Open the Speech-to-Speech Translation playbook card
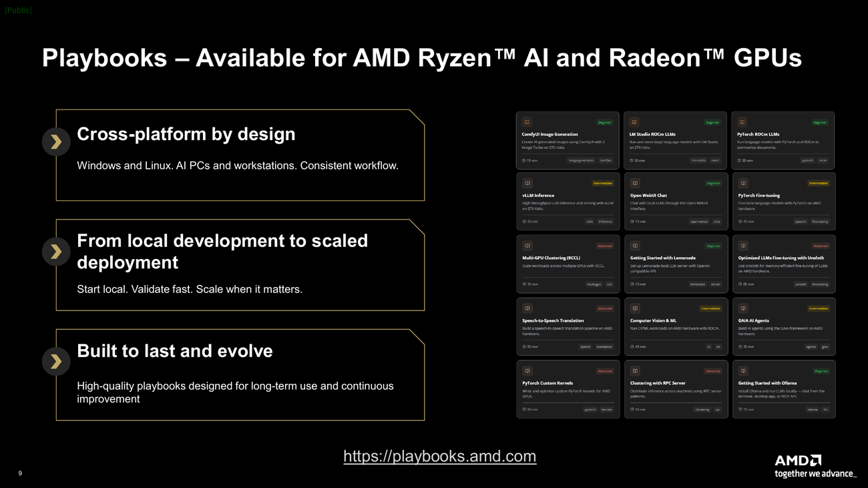868x488 pixels. [x=568, y=326]
